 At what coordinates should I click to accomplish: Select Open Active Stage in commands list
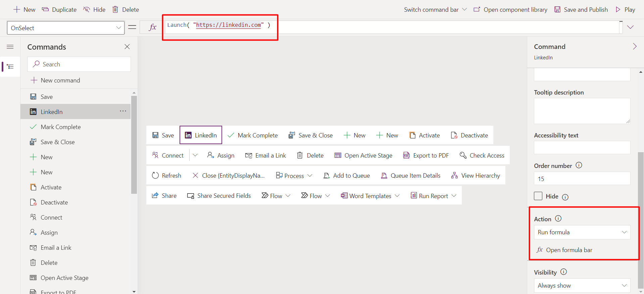point(64,278)
